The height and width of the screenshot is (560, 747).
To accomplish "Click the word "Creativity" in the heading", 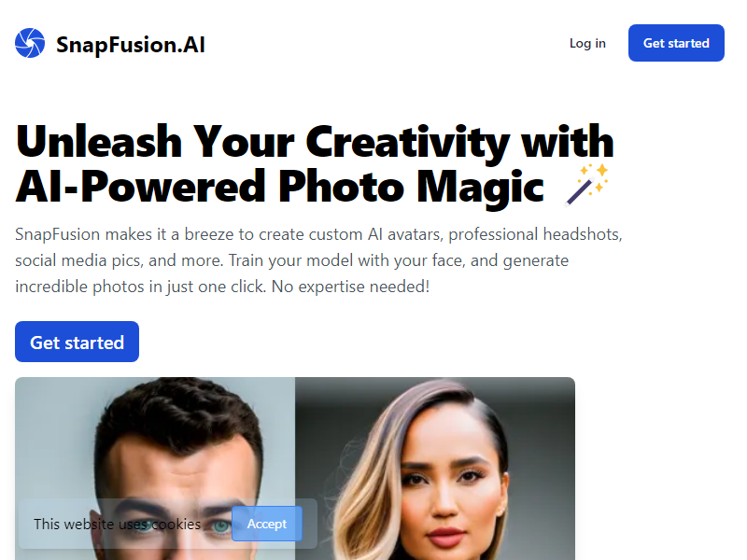I will tap(408, 142).
